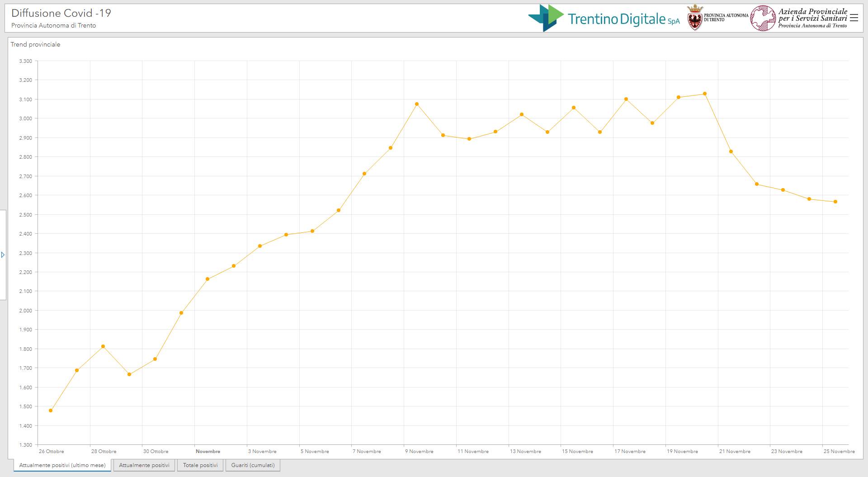Show the 'Guariti (cumulati)' tab
Image resolution: width=868 pixels, height=477 pixels.
[253, 465]
